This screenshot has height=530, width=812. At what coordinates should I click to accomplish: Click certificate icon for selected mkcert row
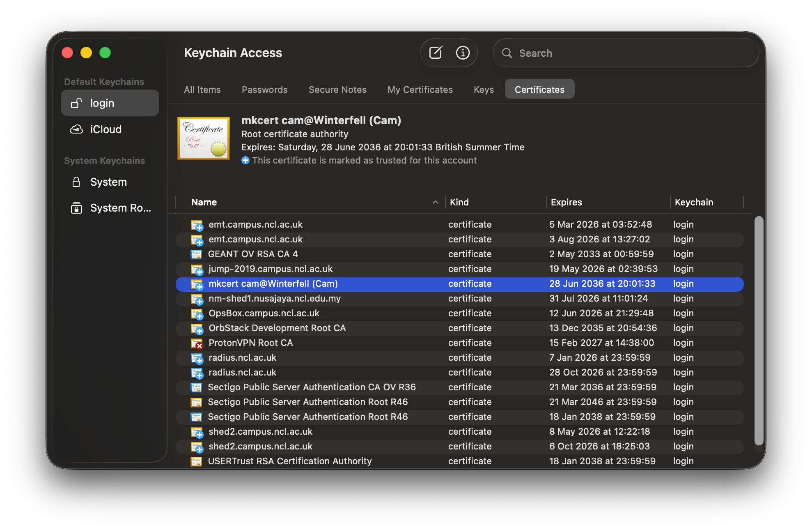click(x=197, y=284)
